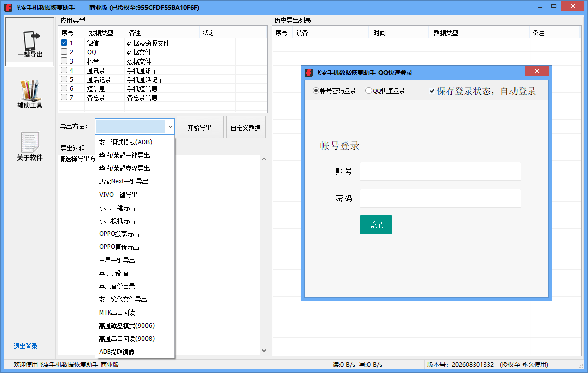Select the 帐号密码登录 radio button

click(x=316, y=91)
